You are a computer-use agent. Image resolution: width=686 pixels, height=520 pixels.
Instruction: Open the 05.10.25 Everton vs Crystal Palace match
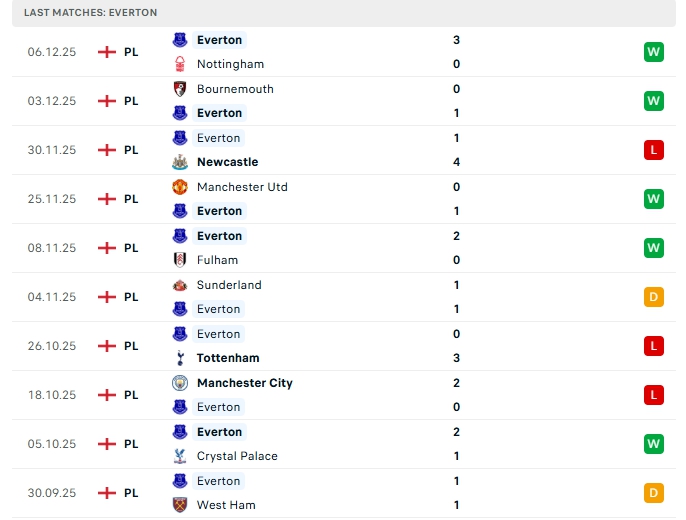[x=340, y=444]
